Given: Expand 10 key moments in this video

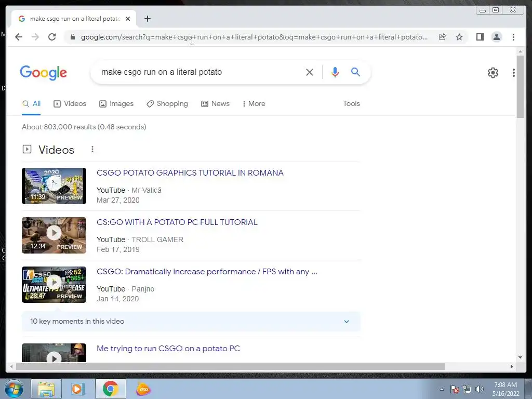Looking at the screenshot, I should (191, 321).
